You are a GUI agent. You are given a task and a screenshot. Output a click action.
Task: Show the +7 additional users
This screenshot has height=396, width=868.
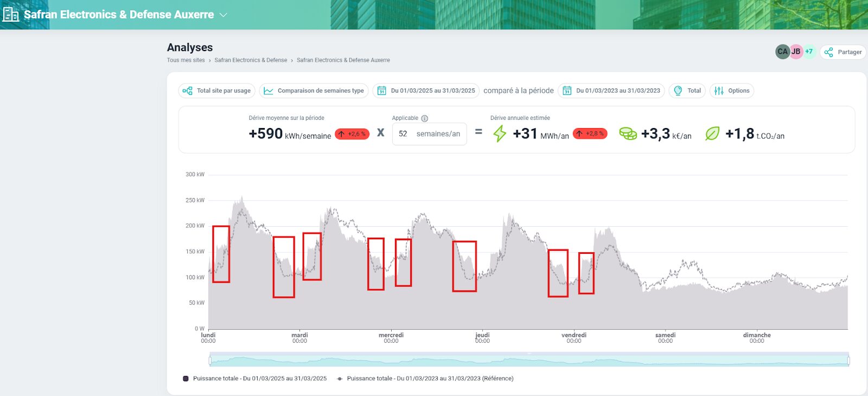[x=809, y=52]
